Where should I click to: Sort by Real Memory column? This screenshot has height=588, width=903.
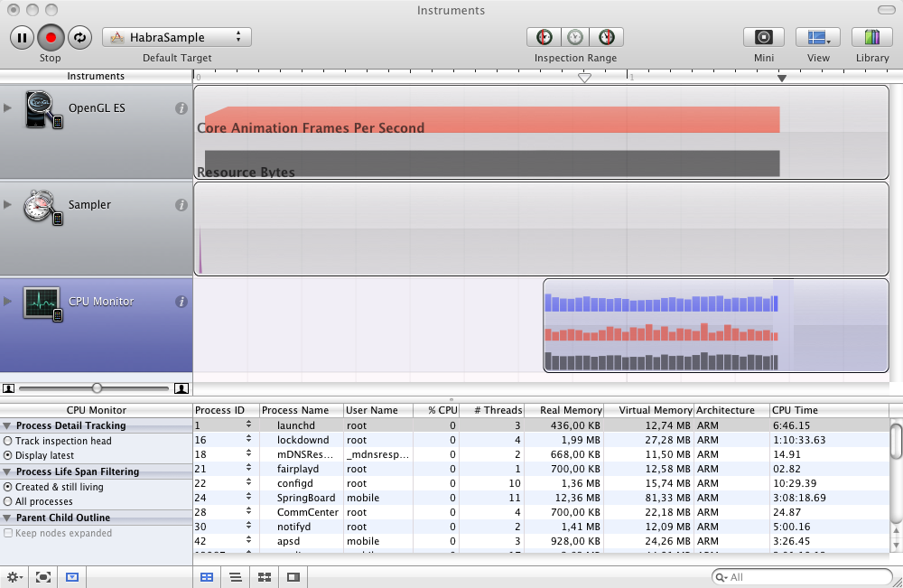pos(564,410)
